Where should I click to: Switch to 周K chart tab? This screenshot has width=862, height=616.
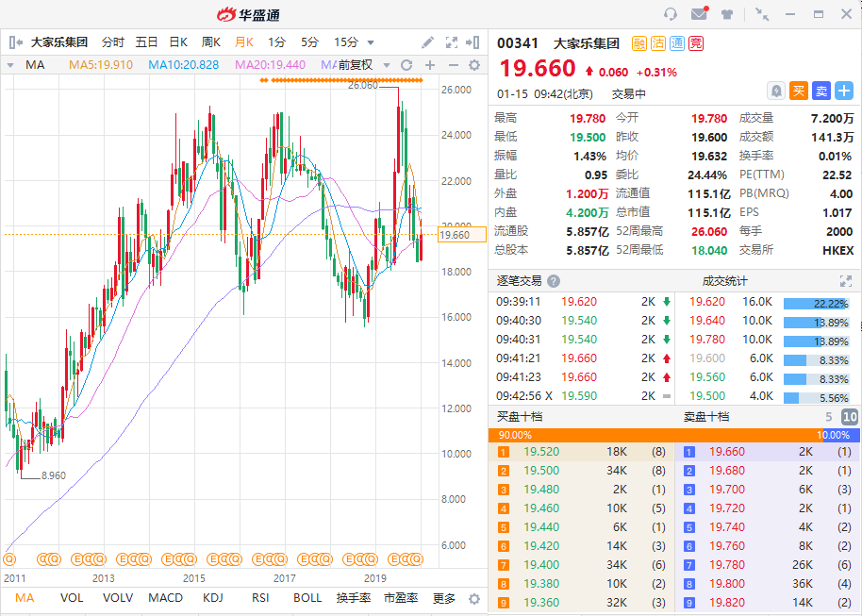pos(211,42)
